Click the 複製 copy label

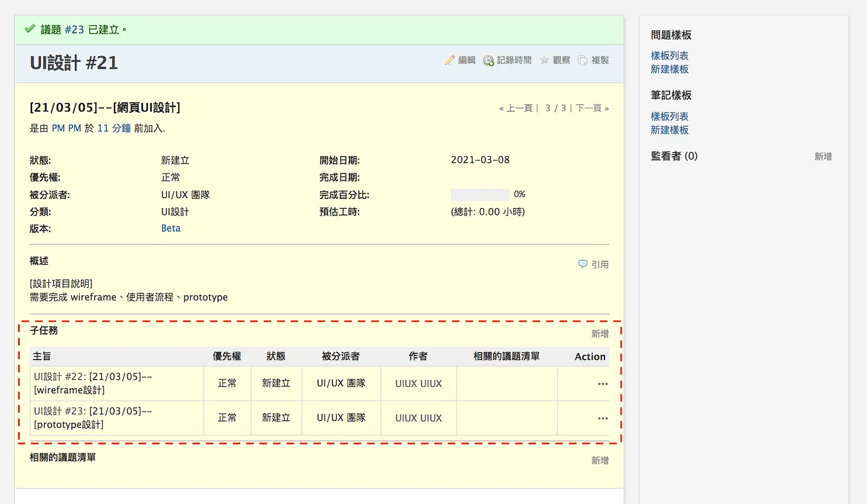(x=600, y=60)
